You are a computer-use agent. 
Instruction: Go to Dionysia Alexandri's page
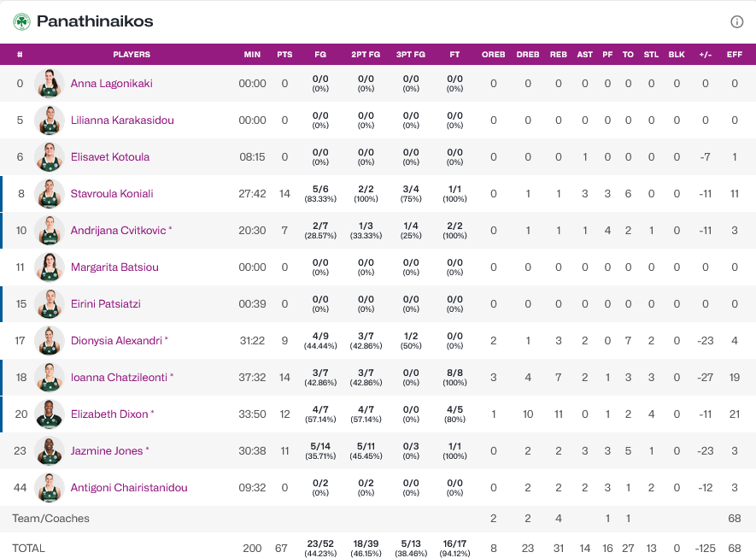116,341
